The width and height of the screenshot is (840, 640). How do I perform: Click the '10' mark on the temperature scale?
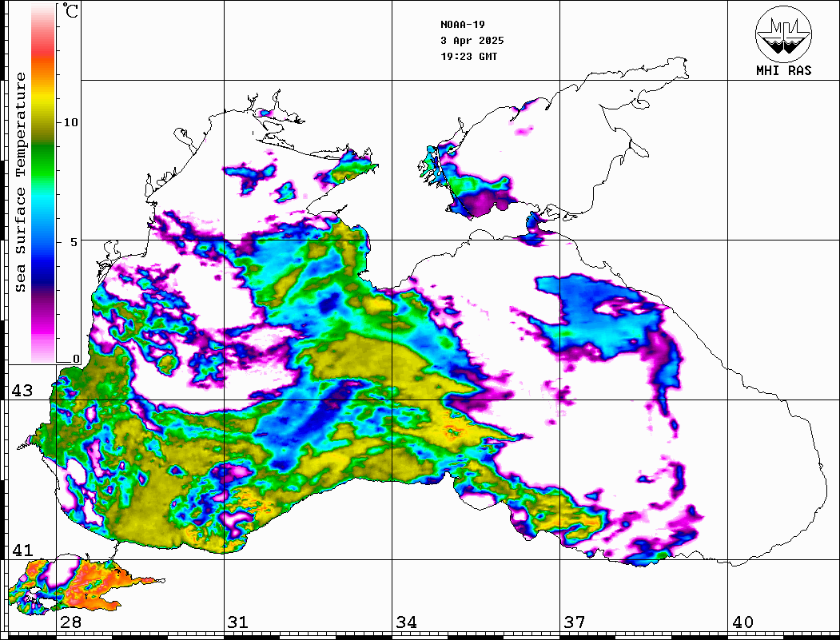click(70, 122)
